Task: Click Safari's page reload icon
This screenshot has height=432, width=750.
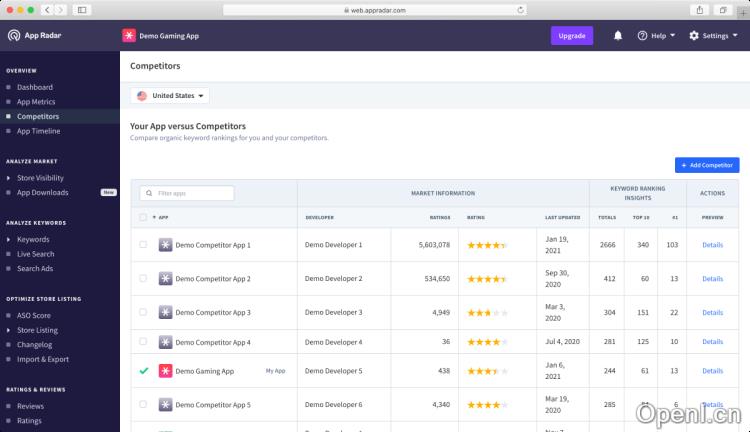Action: pos(521,9)
